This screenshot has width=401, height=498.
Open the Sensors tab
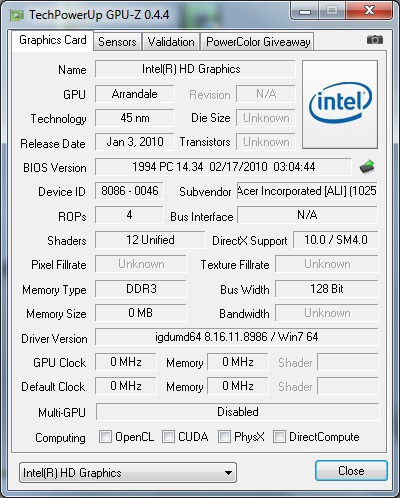(x=117, y=42)
